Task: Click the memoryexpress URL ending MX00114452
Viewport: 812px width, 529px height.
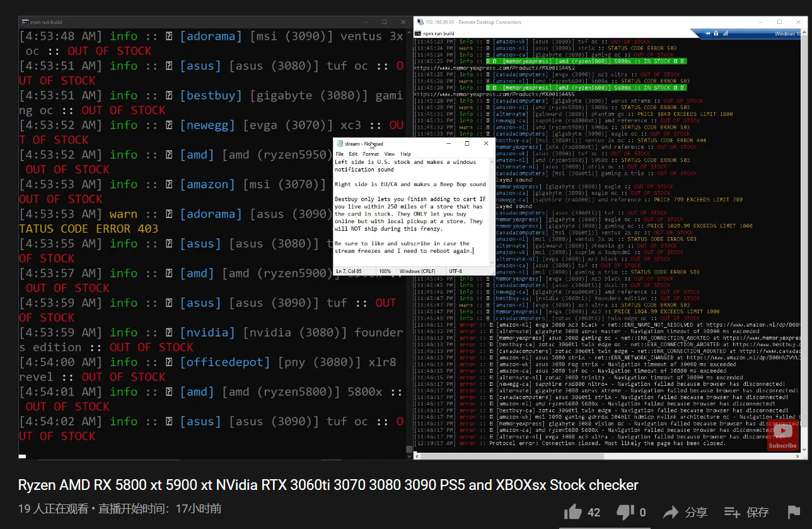Action: 494,67
